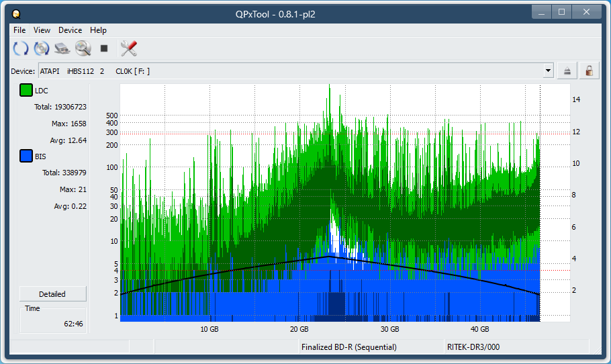Click the 500 value on the left axis

(x=112, y=116)
